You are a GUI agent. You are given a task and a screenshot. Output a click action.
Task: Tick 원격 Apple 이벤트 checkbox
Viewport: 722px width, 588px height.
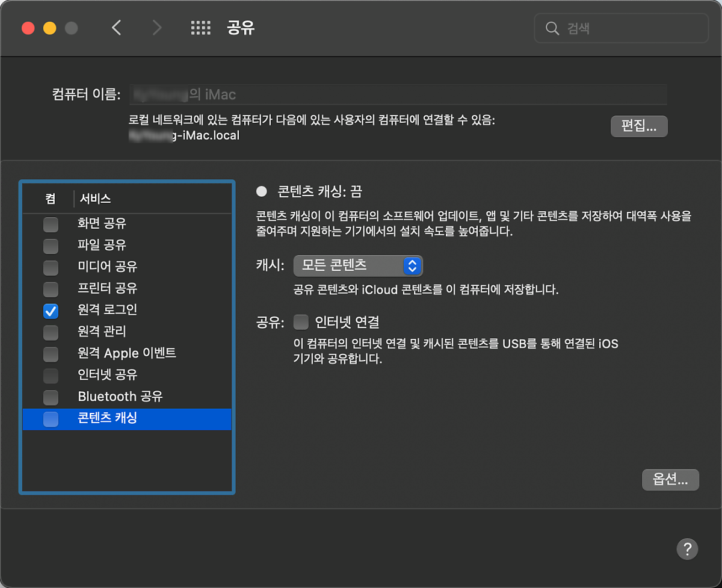pos(51,354)
